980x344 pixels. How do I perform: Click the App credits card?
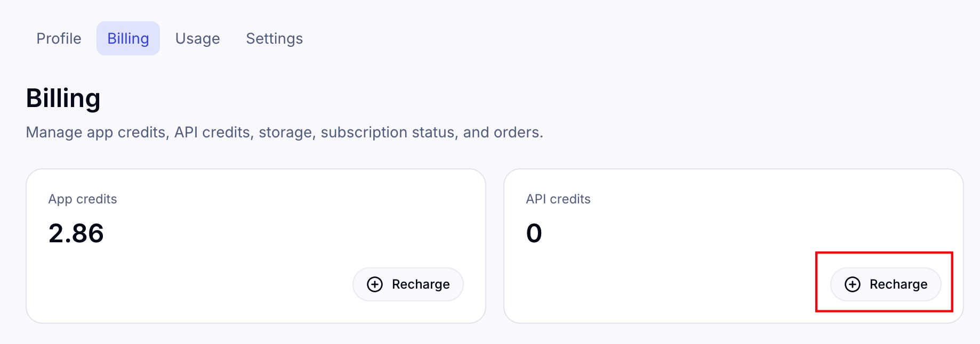(258, 245)
